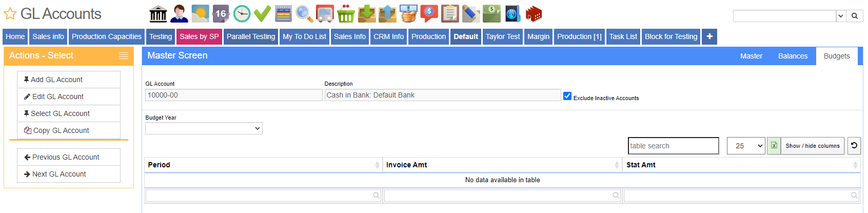Click the Stat Amt column filter box
This screenshot has width=868, height=213.
point(741,195)
